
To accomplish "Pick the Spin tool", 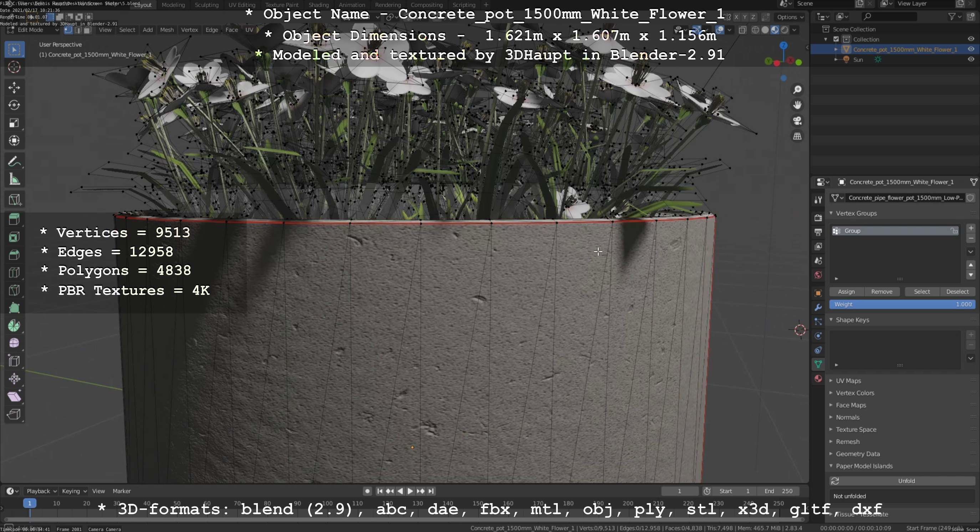I will pyautogui.click(x=14, y=326).
